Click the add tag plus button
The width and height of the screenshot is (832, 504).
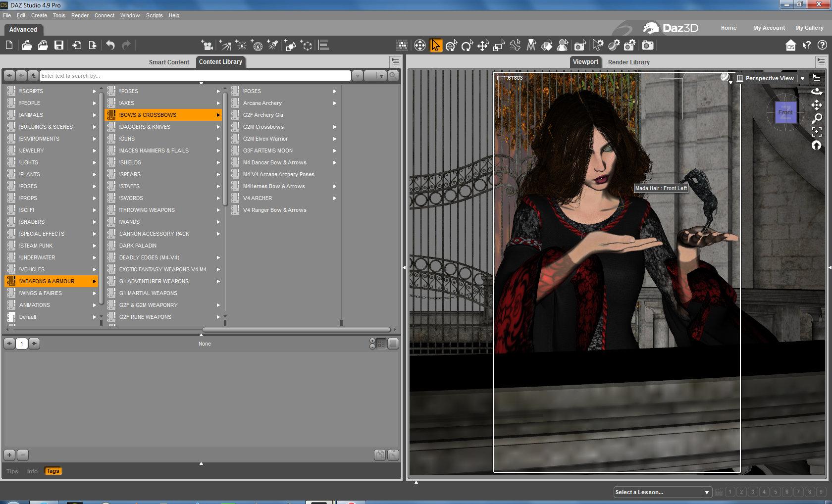tap(9, 454)
